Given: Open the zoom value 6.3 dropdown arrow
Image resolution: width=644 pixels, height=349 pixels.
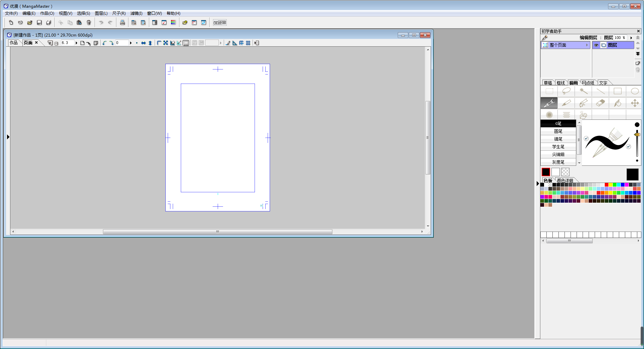Looking at the screenshot, I should coord(76,43).
